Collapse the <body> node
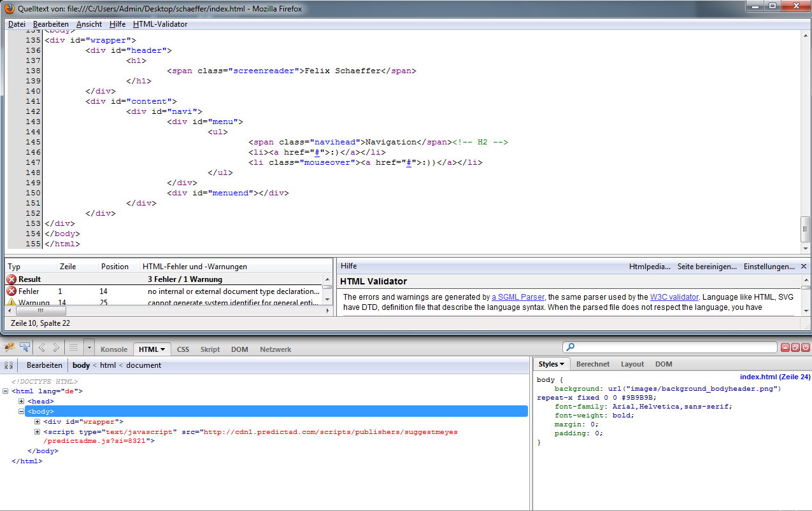 pos(21,412)
